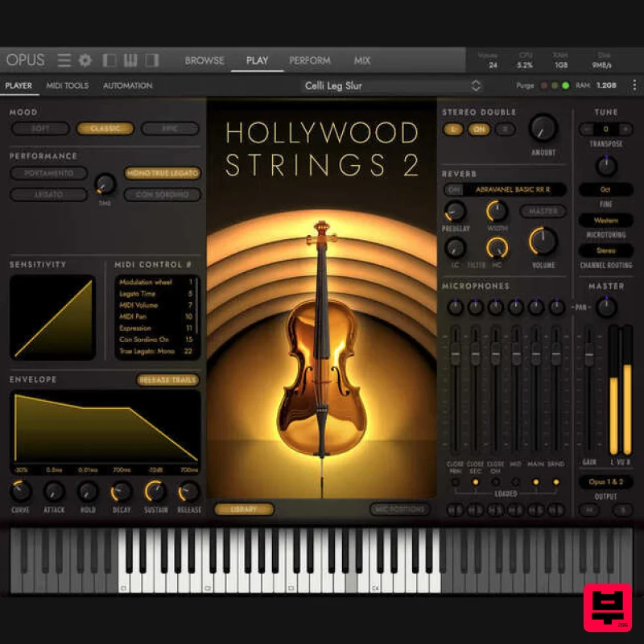The image size is (644, 644).
Task: Increase transpose with plus button
Action: pos(625,130)
